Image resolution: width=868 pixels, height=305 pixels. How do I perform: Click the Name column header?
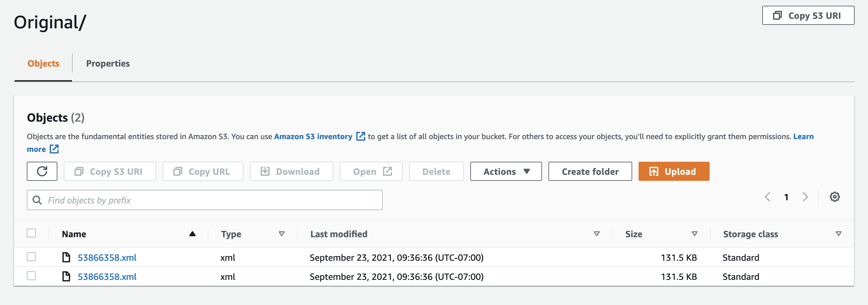point(74,234)
